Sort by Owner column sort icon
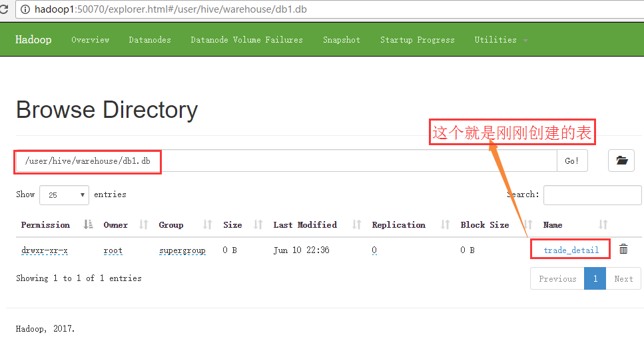 coord(143,224)
